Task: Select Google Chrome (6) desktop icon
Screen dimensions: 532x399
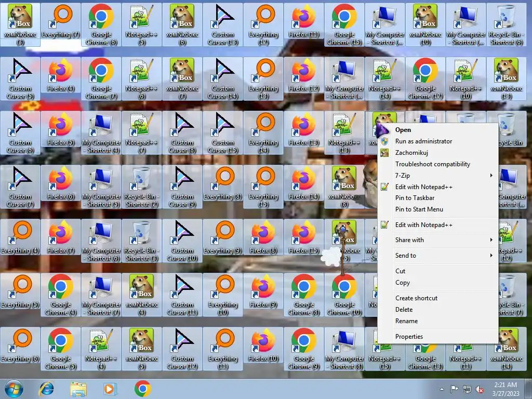Action: [x=101, y=25]
